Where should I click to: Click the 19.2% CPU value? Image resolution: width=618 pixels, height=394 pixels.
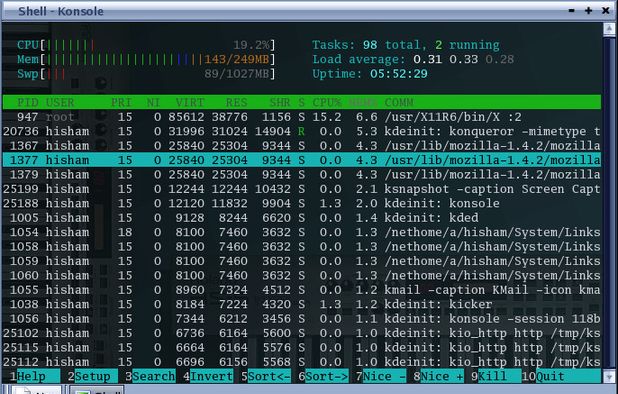pyautogui.click(x=251, y=45)
